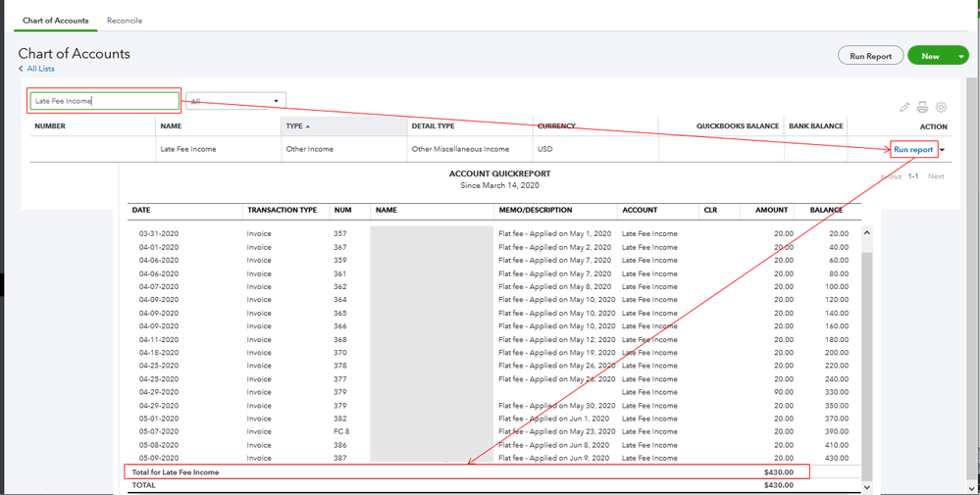This screenshot has height=495, width=980.
Task: Open the All filter dropdown
Action: tap(235, 101)
